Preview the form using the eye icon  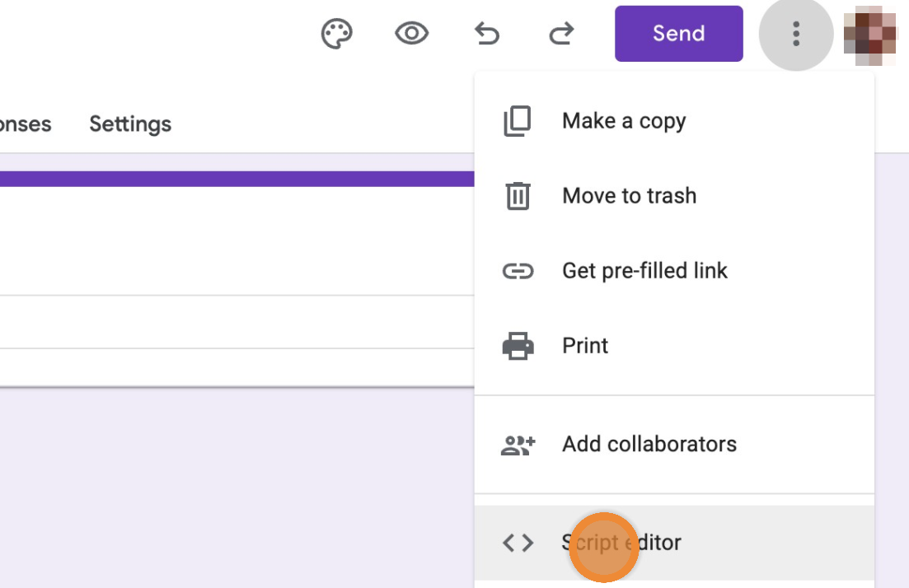(x=411, y=34)
